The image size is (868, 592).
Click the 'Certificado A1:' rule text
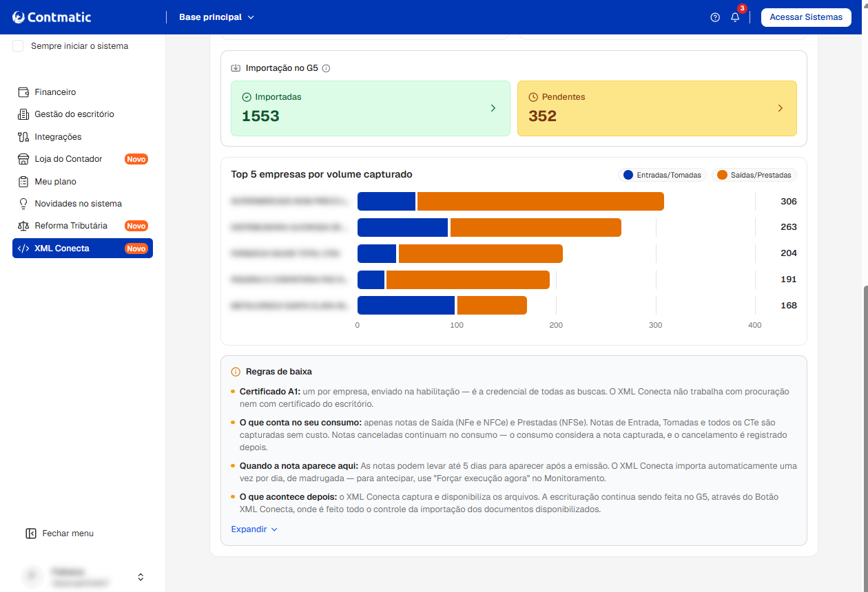point(270,392)
